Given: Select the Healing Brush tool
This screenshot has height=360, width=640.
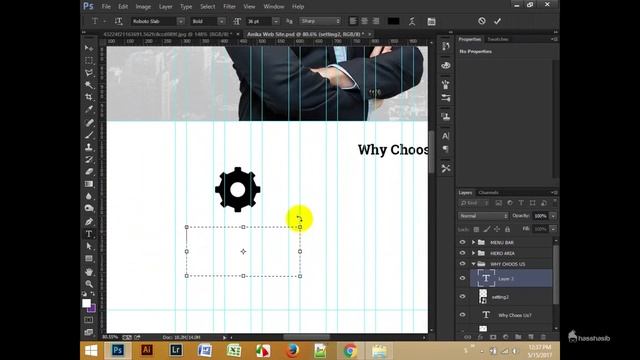Looking at the screenshot, I should point(89,122).
